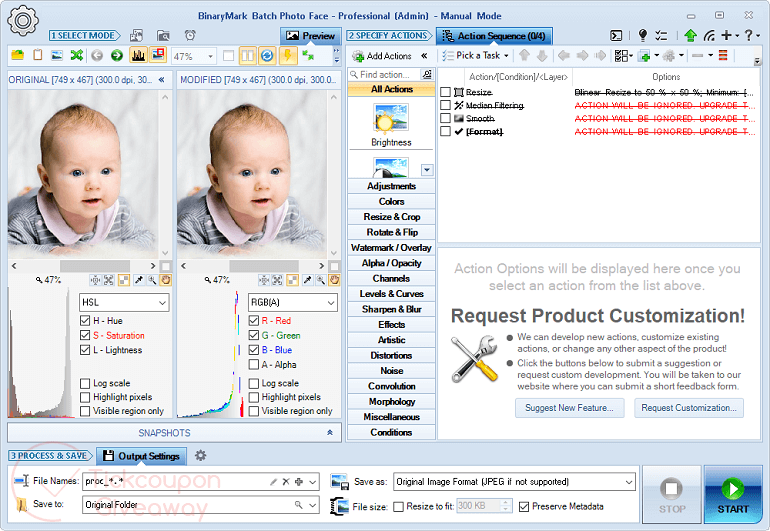This screenshot has height=531, width=770.
Task: Open the Output Settings tab
Action: click(141, 456)
